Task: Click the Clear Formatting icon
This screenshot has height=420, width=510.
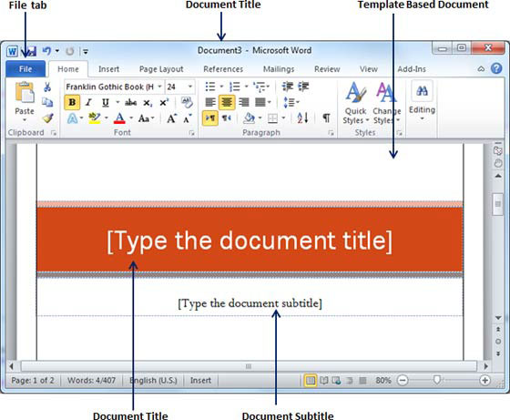Action: [187, 102]
